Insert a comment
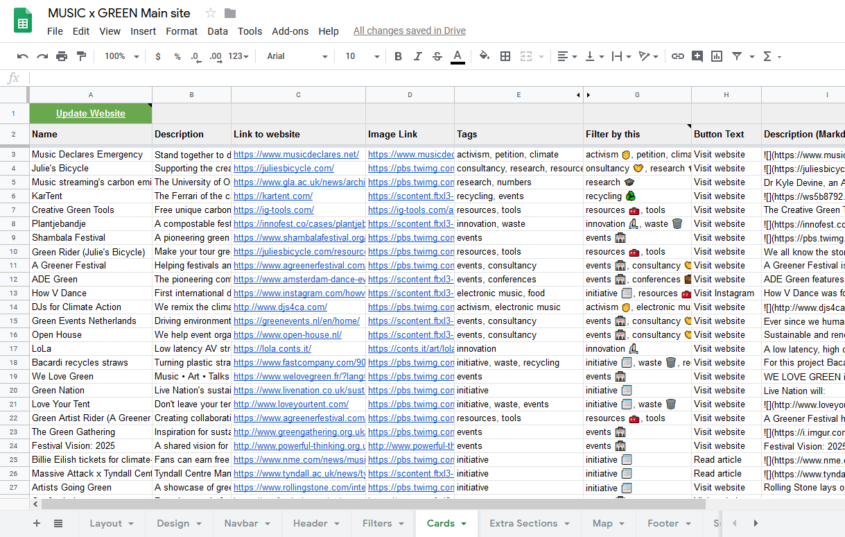This screenshot has width=845, height=537. pos(697,56)
